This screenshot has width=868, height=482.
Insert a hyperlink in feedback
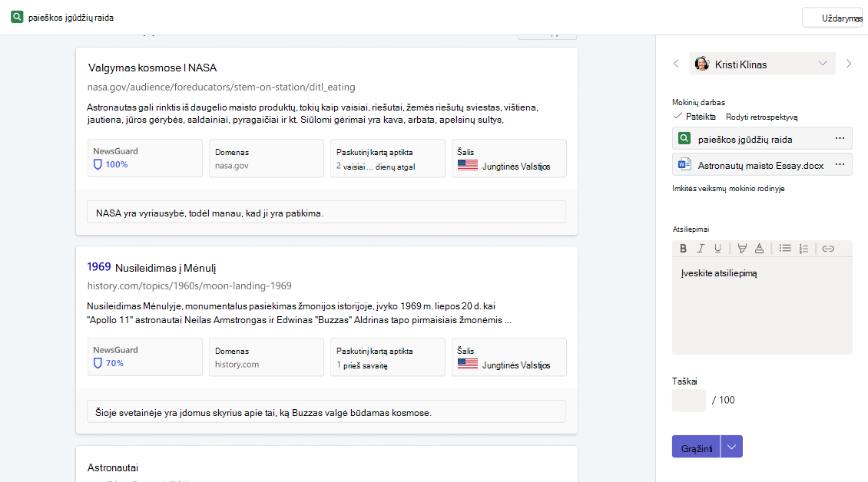point(828,249)
